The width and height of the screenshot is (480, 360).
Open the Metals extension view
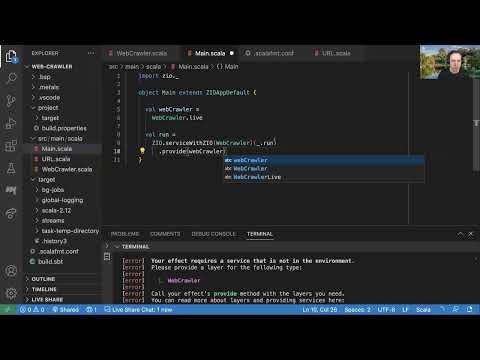click(11, 190)
